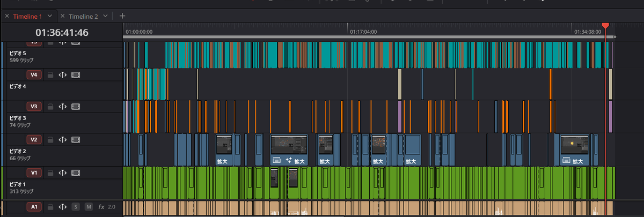Click the ruler at 01:00:00:00
This screenshot has width=644, height=217.
(x=139, y=32)
